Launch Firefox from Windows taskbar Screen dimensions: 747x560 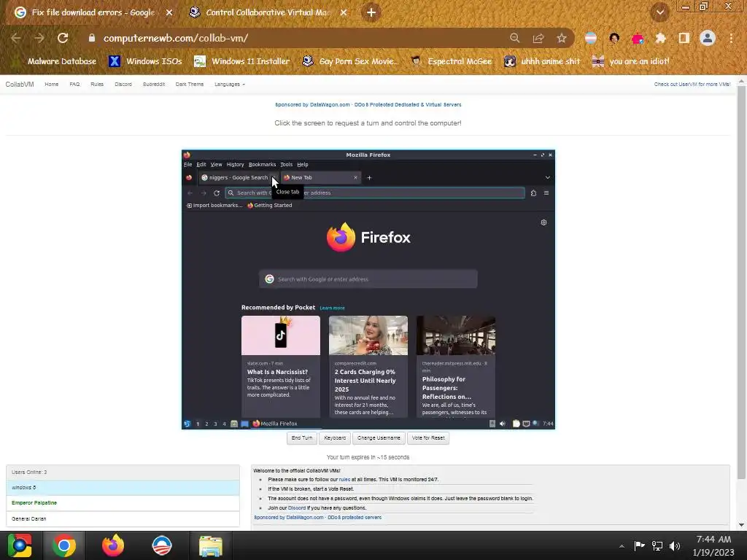(x=113, y=545)
